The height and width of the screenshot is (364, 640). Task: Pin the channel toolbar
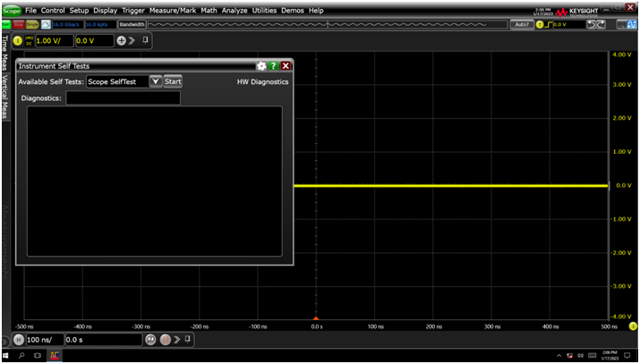145,40
